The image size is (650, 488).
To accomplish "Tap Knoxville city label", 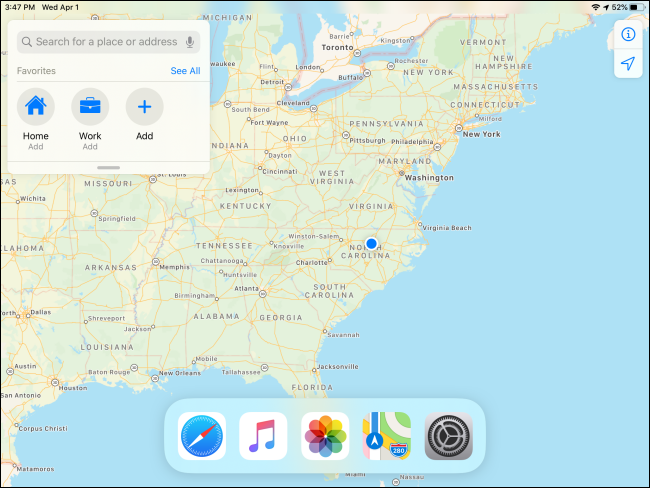I will pos(289,246).
